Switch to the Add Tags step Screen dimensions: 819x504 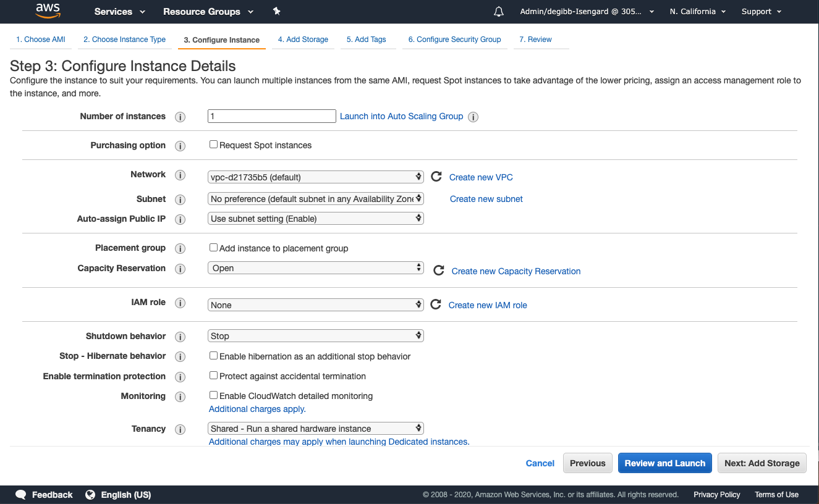(x=368, y=39)
